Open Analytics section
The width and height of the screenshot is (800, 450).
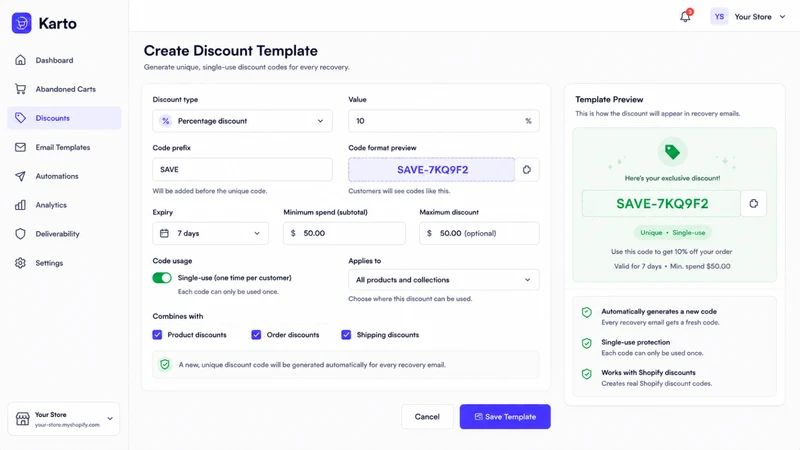64,205
